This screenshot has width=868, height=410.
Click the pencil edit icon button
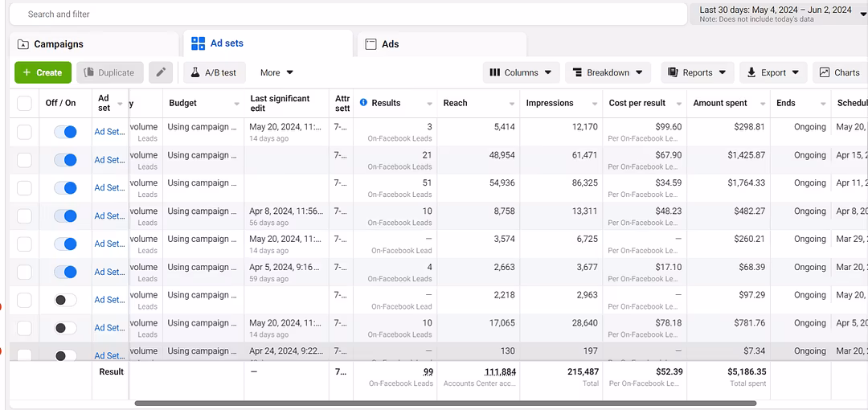point(161,72)
